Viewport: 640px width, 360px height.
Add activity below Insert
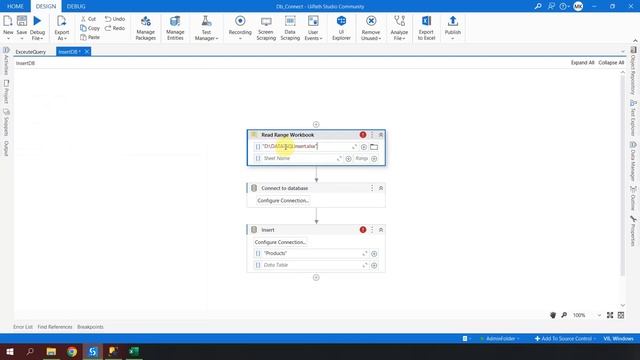point(316,278)
